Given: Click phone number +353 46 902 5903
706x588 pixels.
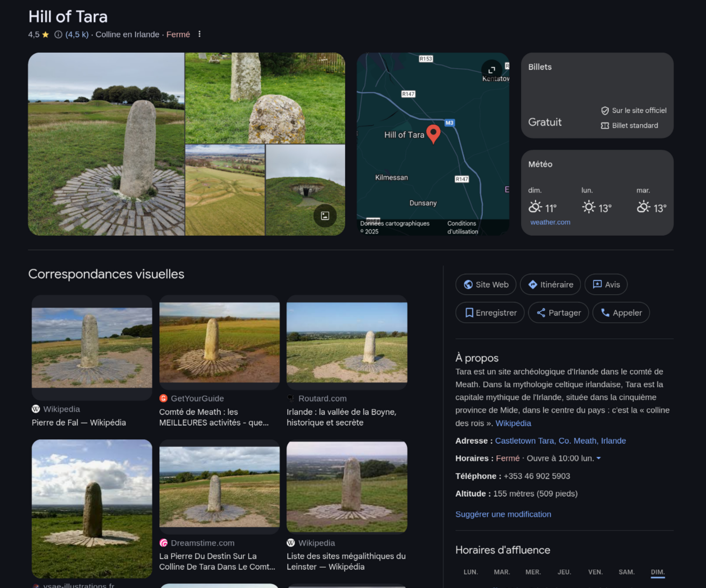Looking at the screenshot, I should tap(537, 476).
